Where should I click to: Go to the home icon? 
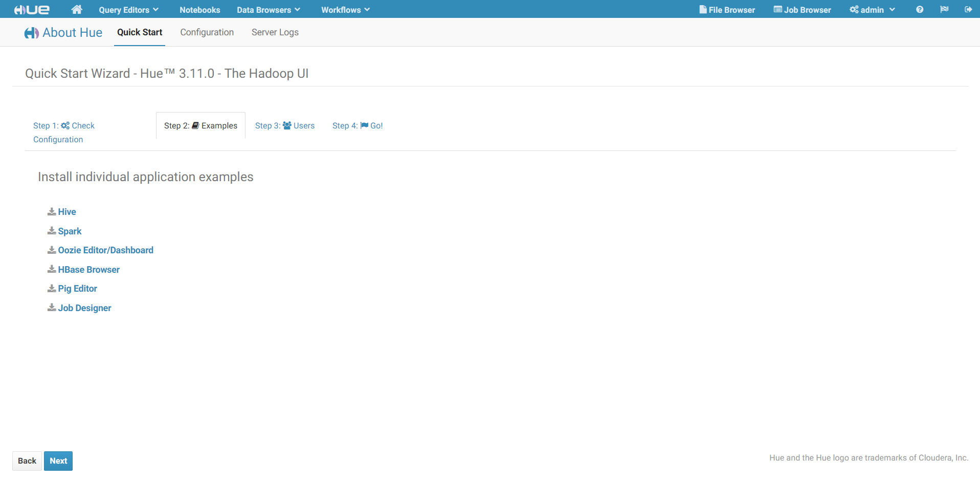pos(77,9)
